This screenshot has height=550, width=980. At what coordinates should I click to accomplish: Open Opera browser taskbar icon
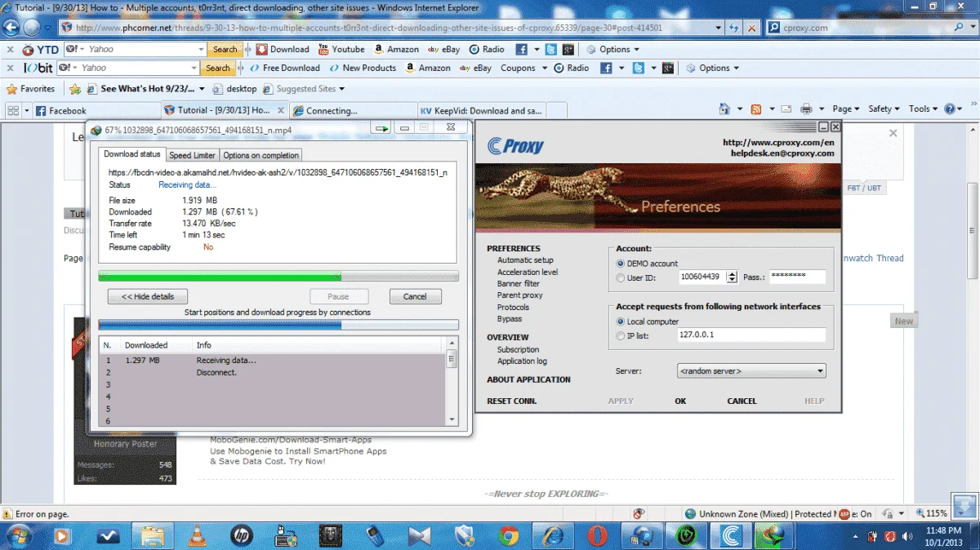(x=598, y=536)
